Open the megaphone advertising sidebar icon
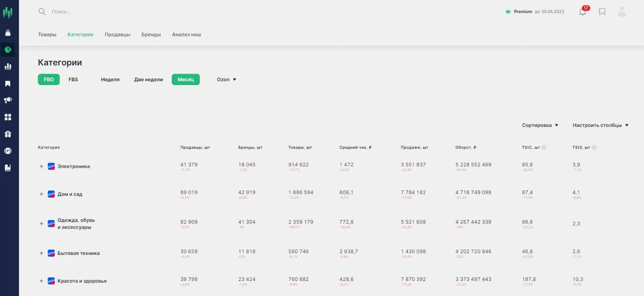This screenshot has width=644, height=296. point(8,100)
